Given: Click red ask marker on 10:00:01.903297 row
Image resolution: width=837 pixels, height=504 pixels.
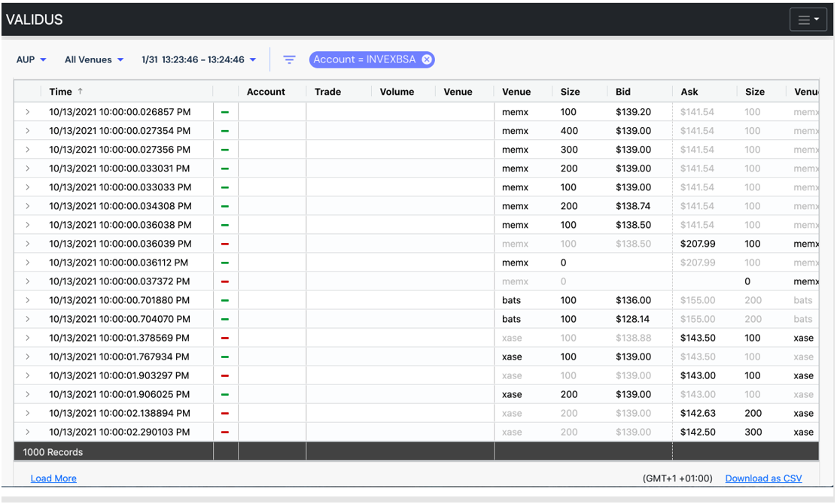Looking at the screenshot, I should pyautogui.click(x=225, y=376).
